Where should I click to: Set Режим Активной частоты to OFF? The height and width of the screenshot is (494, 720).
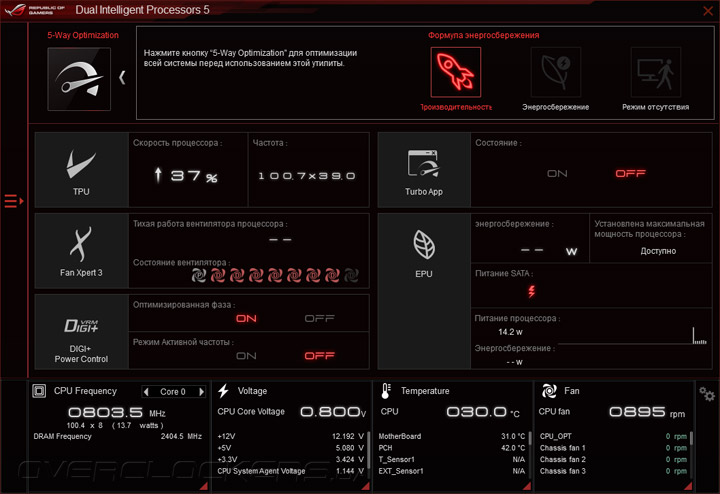tap(320, 356)
